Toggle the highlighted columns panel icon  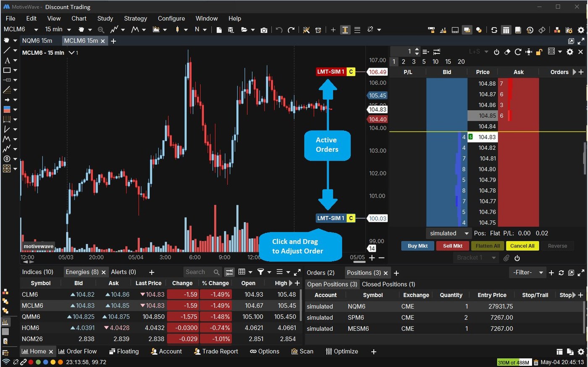pos(506,30)
